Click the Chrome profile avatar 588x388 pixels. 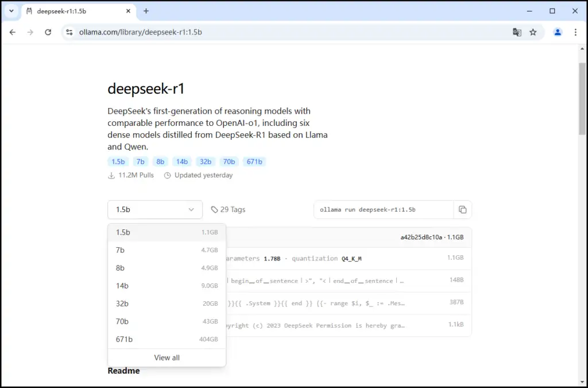click(557, 32)
